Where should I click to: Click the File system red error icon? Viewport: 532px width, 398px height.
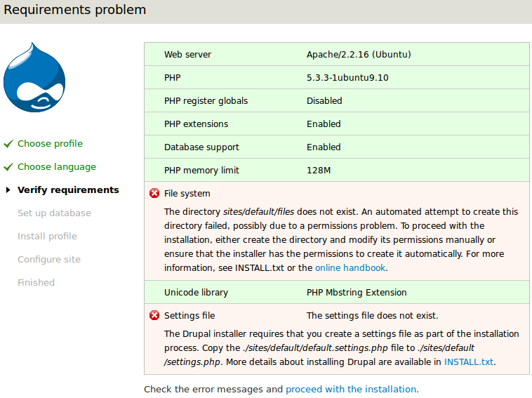[154, 193]
